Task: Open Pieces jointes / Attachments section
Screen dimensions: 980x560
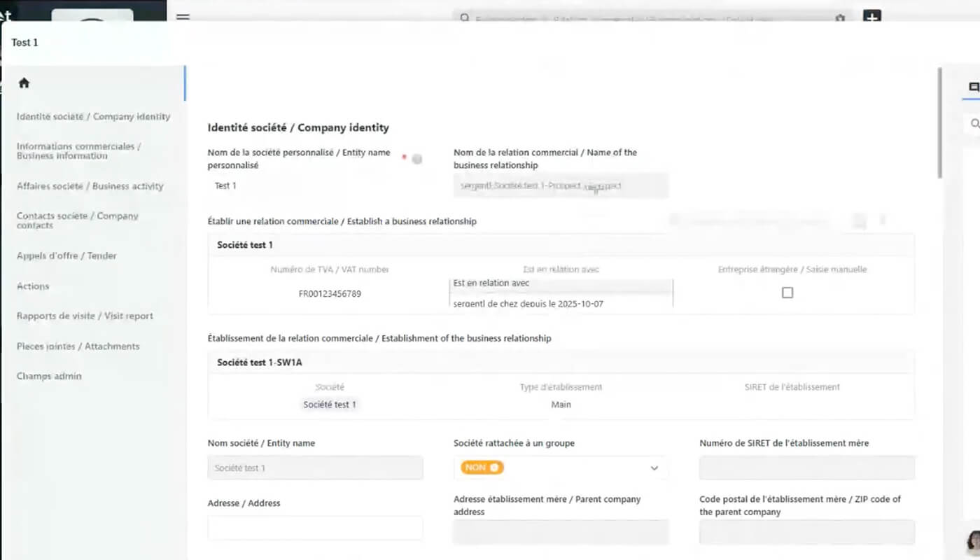Action: (78, 346)
